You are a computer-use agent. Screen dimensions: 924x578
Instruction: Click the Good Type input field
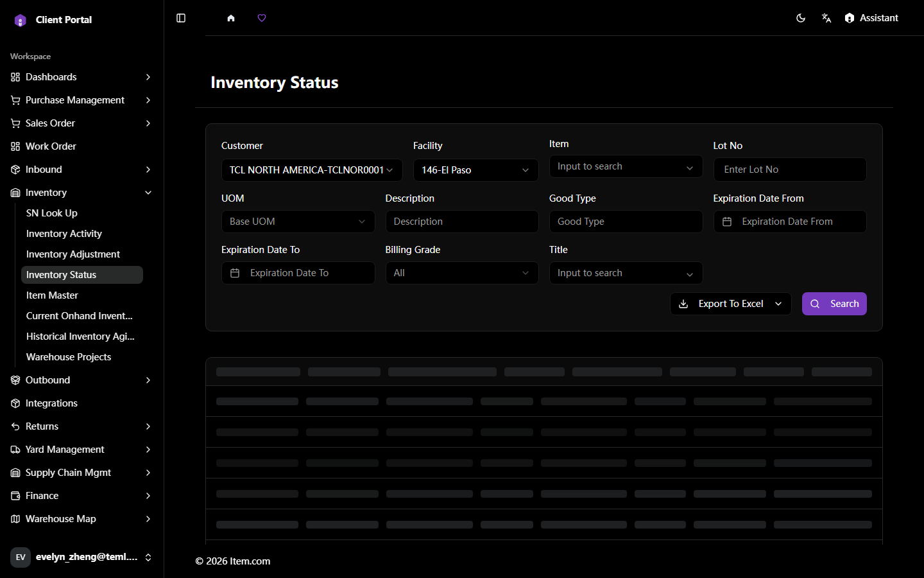point(626,222)
